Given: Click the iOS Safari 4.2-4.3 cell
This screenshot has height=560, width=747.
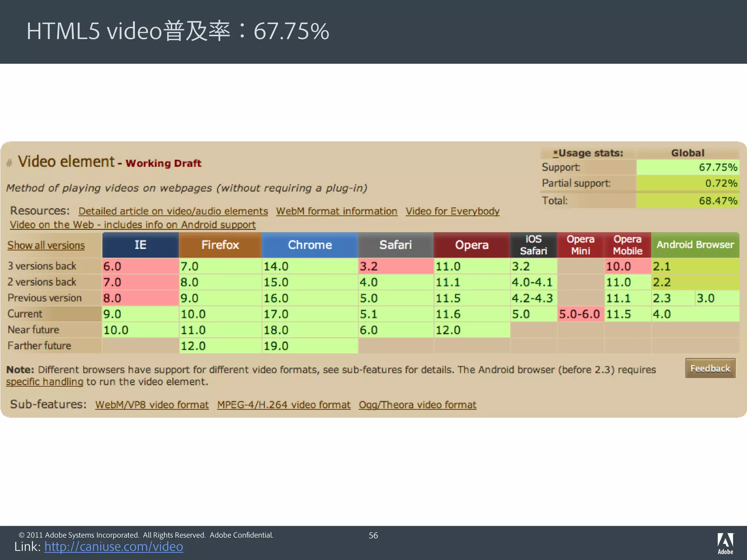Looking at the screenshot, I should 534,298.
